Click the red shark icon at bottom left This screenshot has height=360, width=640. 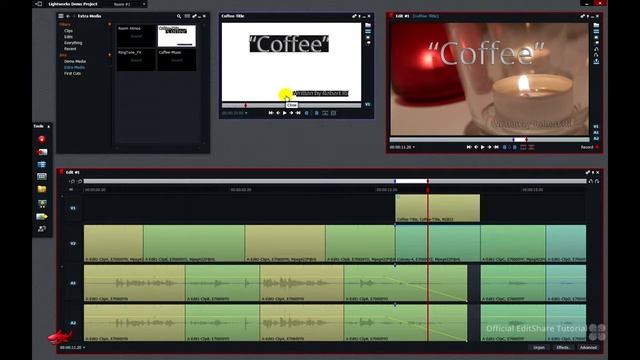point(60,337)
